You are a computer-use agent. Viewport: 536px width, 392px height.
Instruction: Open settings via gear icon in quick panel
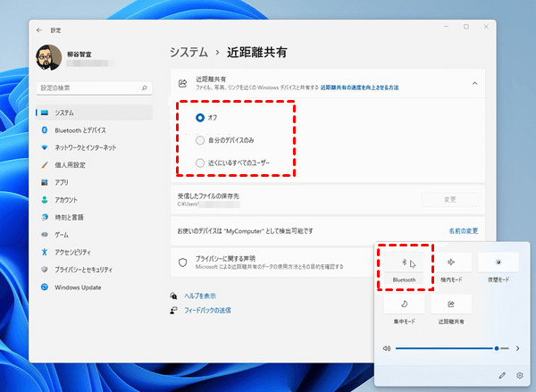tap(519, 375)
